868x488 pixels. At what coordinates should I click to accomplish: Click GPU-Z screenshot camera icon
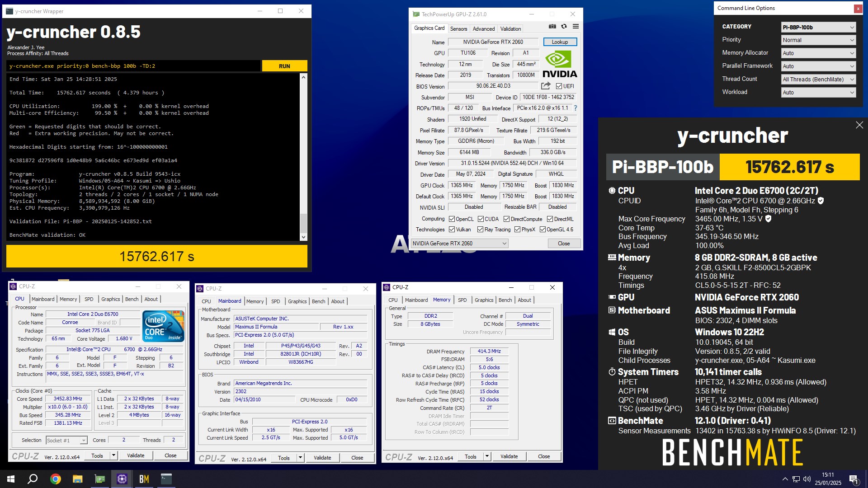point(552,27)
